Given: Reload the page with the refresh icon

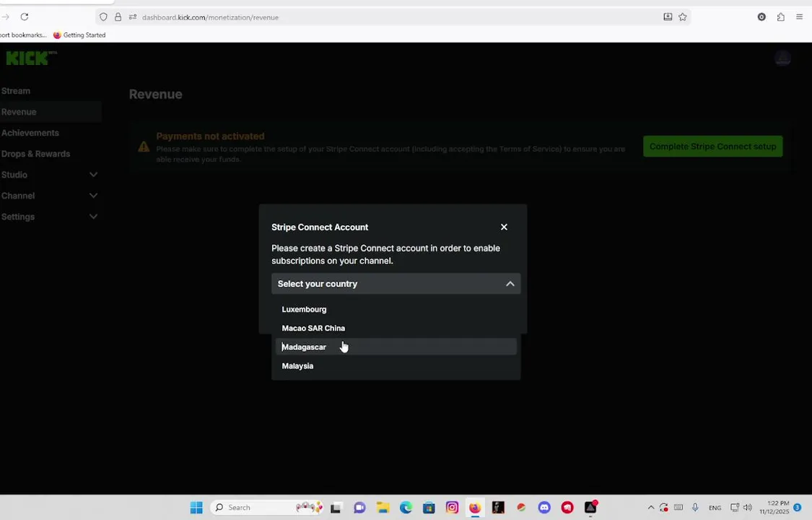Looking at the screenshot, I should point(25,17).
